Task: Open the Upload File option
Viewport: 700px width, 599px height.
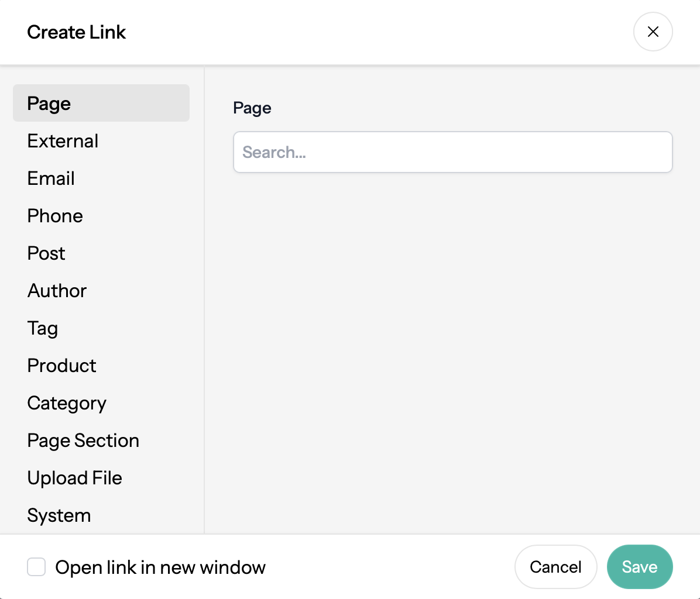Action: point(74,477)
